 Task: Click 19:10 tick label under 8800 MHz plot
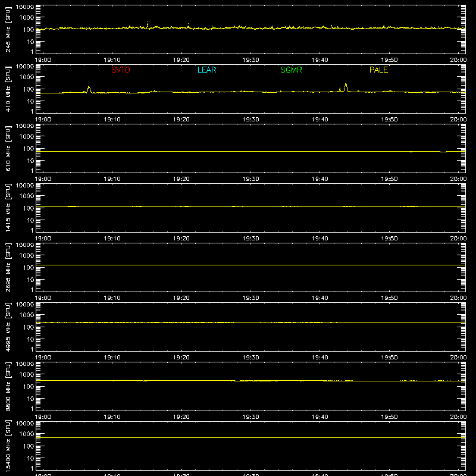coord(112,417)
